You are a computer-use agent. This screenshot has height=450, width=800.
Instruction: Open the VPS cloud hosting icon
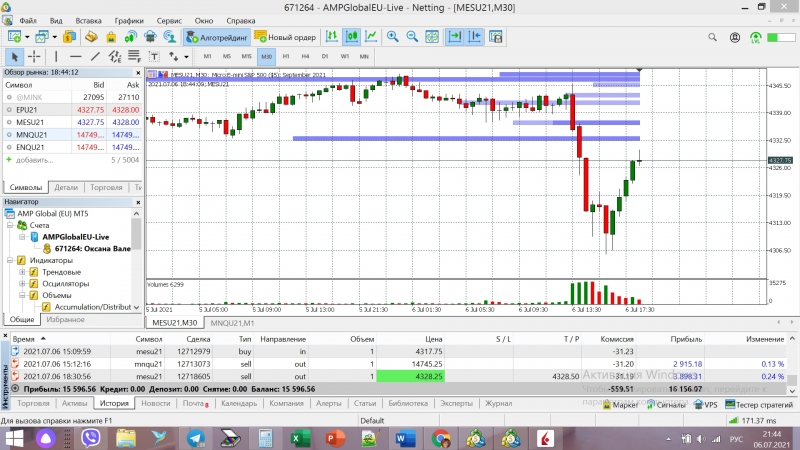[150, 37]
